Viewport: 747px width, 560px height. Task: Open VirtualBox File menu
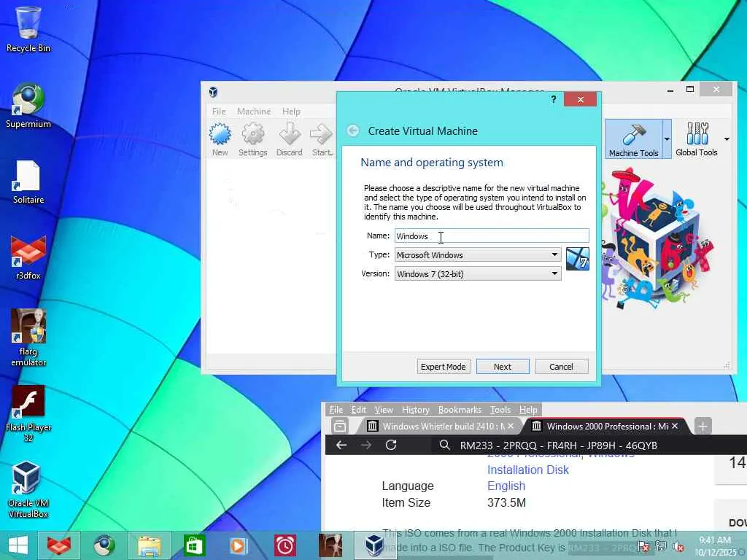click(219, 111)
